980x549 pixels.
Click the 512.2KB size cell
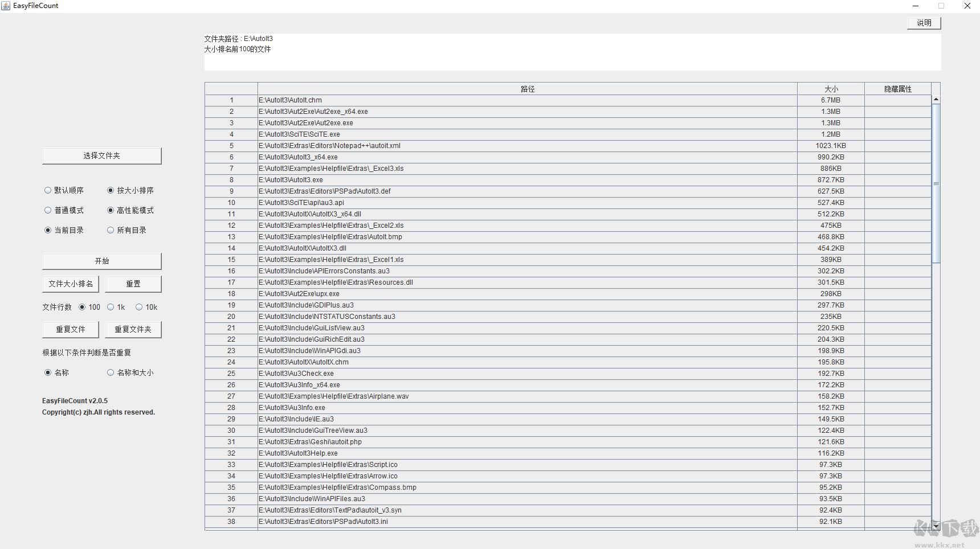point(831,214)
